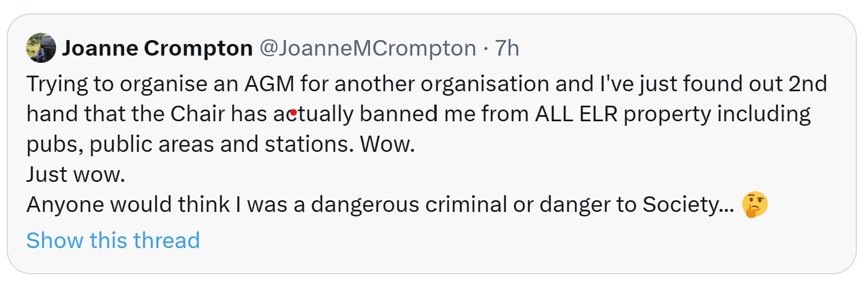Image resolution: width=868 pixels, height=287 pixels.
Task: Click empty card space right of the timestamp
Action: (666, 49)
